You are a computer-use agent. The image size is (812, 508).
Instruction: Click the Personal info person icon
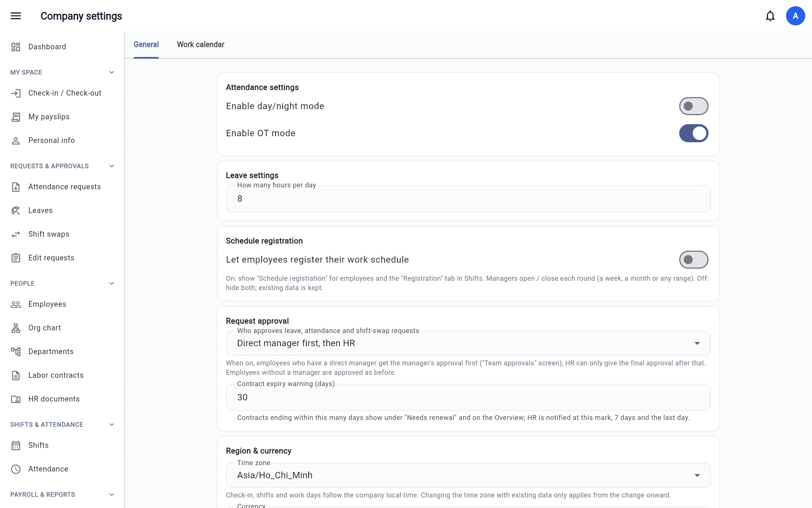(16, 140)
